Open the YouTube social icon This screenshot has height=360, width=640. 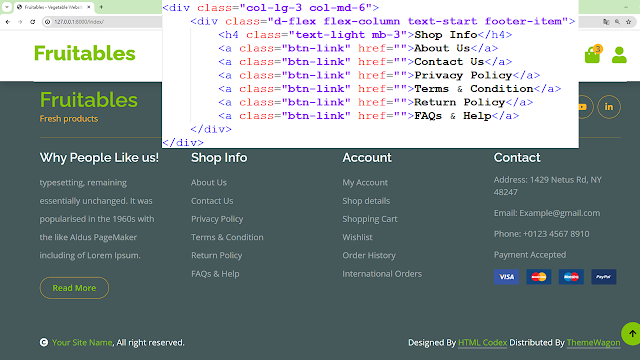(x=583, y=107)
